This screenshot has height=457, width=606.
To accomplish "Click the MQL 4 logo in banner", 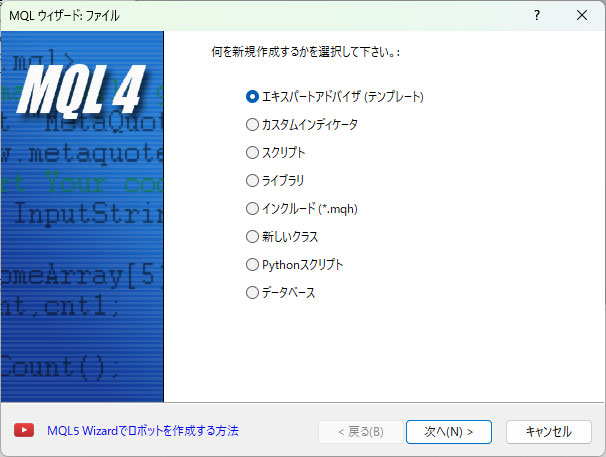I will pos(82,92).
